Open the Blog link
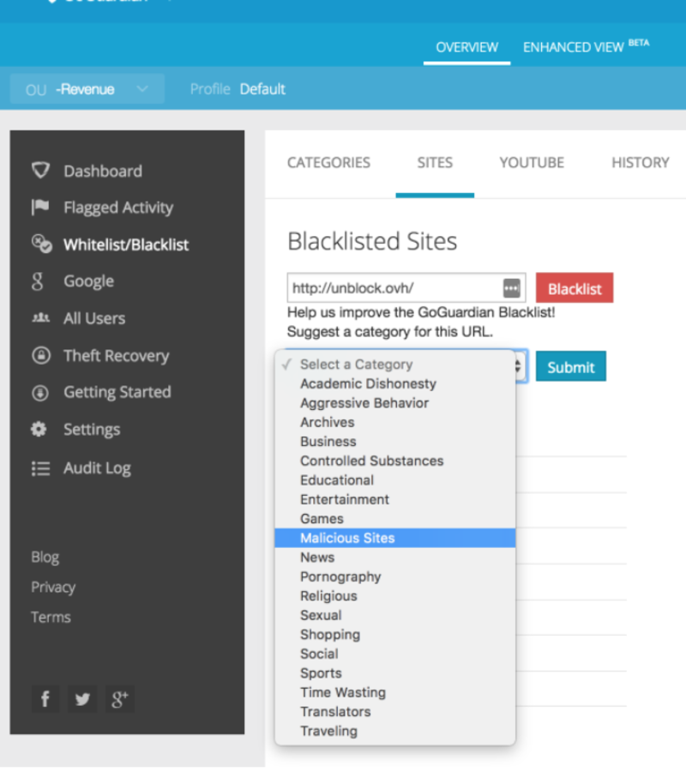Image resolution: width=686 pixels, height=784 pixels. point(45,557)
